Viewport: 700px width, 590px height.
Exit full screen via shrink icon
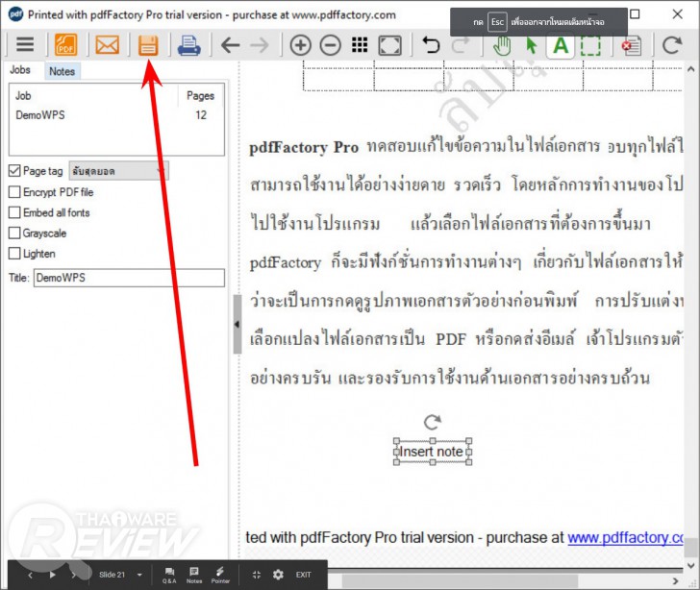[x=256, y=575]
